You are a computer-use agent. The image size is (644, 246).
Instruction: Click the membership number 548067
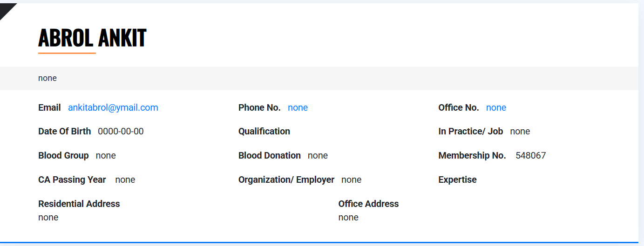pyautogui.click(x=530, y=156)
